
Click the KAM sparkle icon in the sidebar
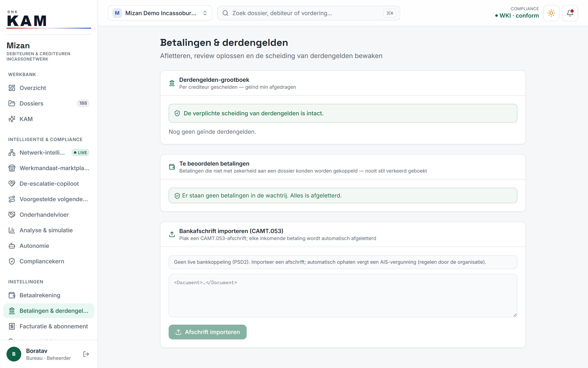12,119
